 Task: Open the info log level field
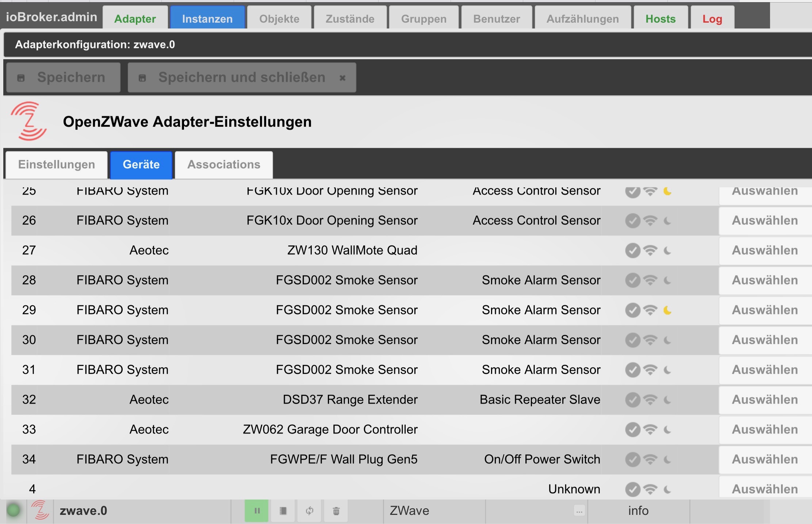click(x=639, y=510)
